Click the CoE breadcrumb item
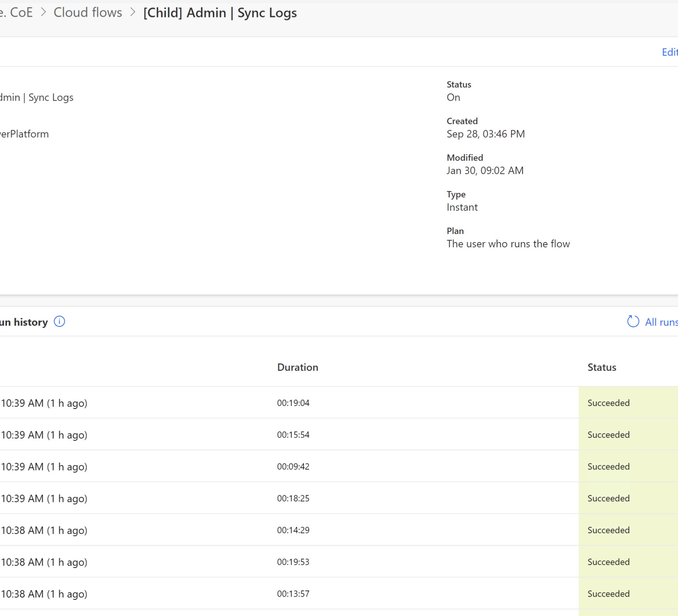The width and height of the screenshot is (678, 616). click(21, 12)
